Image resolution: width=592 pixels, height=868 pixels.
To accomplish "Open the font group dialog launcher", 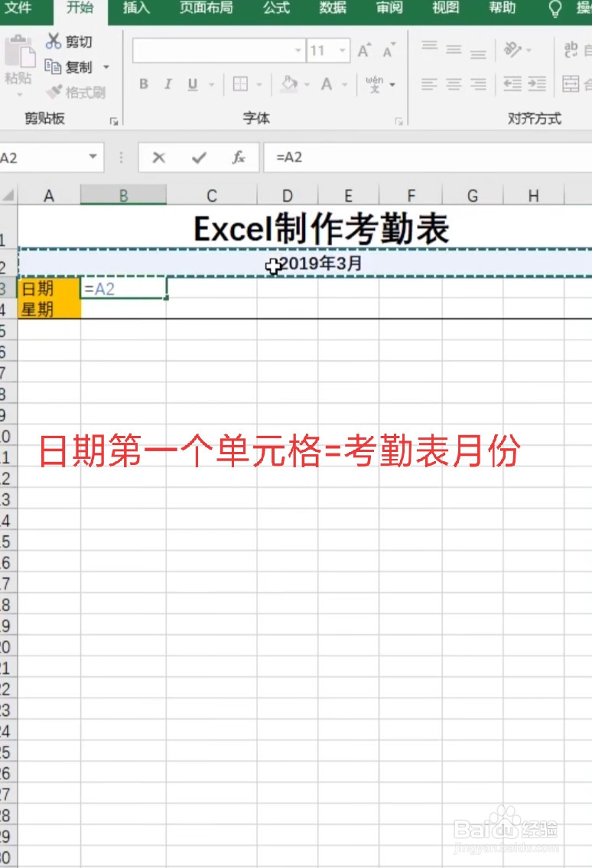I will [398, 122].
